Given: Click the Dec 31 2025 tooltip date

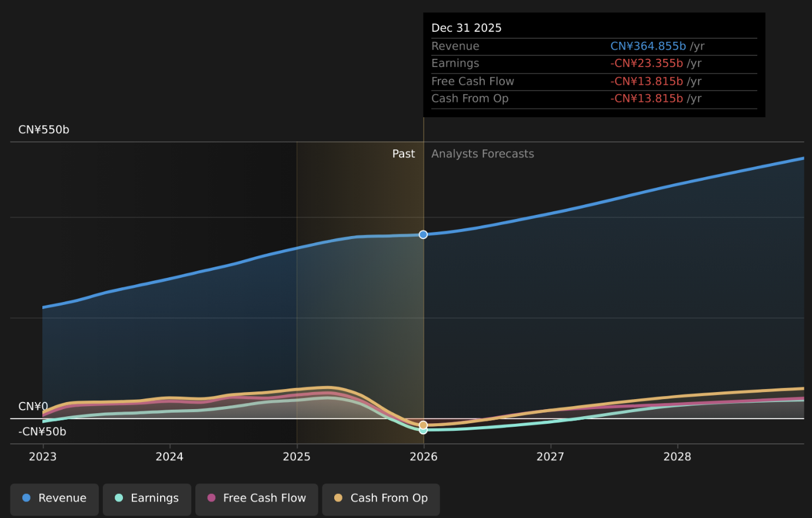Looking at the screenshot, I should (x=467, y=28).
